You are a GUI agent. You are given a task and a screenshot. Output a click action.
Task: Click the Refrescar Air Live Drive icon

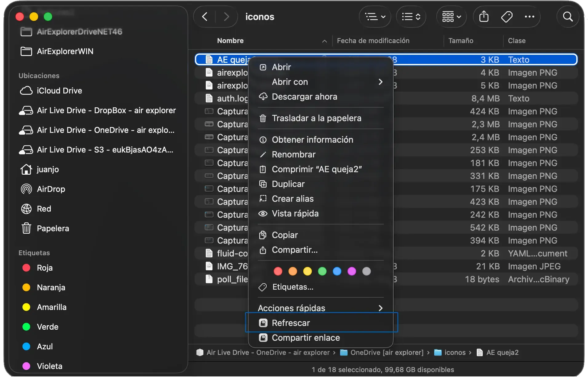pos(263,323)
